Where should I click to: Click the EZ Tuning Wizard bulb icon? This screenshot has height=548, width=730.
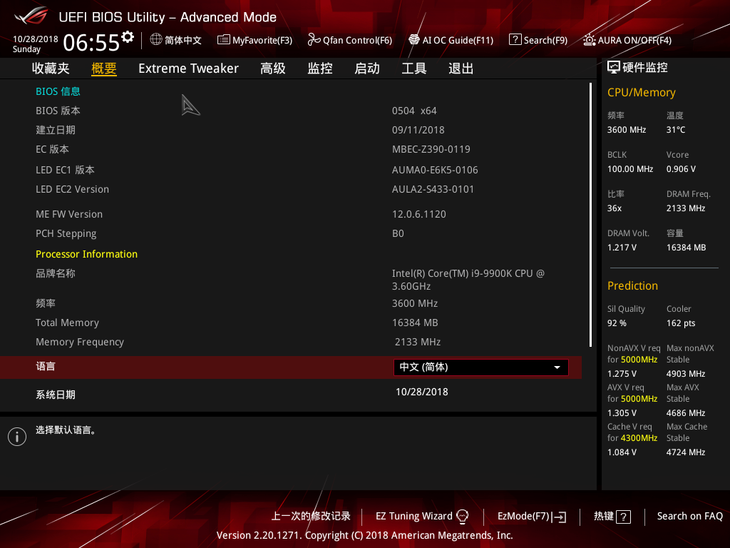(x=462, y=516)
